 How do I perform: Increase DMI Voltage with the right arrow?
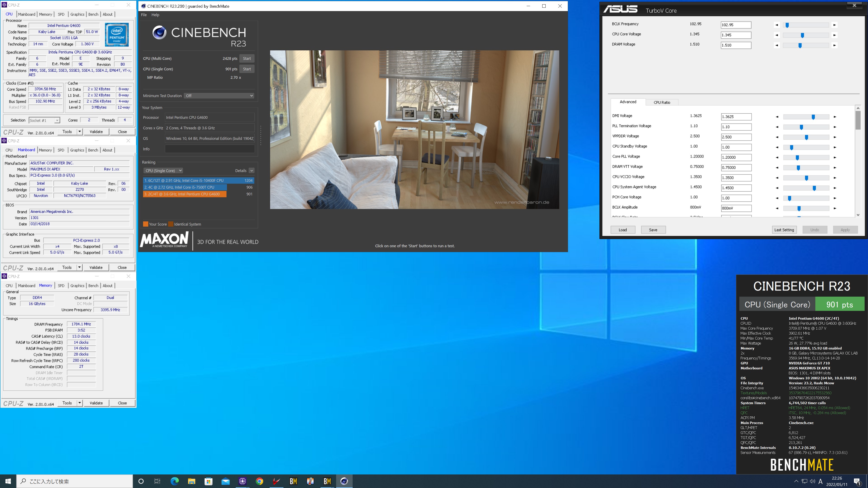(x=835, y=117)
